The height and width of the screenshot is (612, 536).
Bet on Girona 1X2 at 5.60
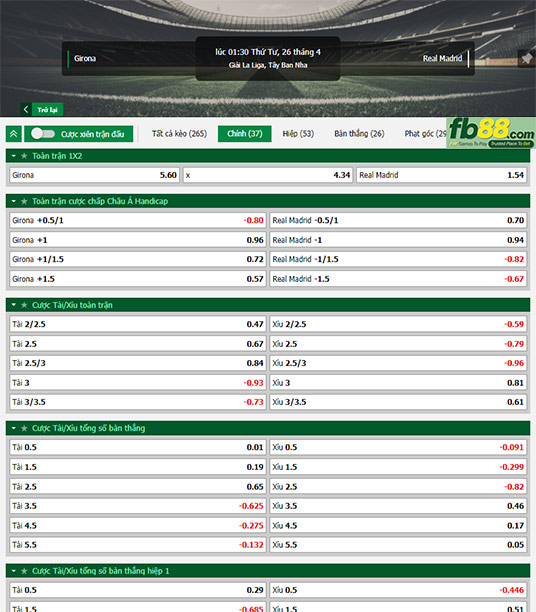click(x=94, y=175)
